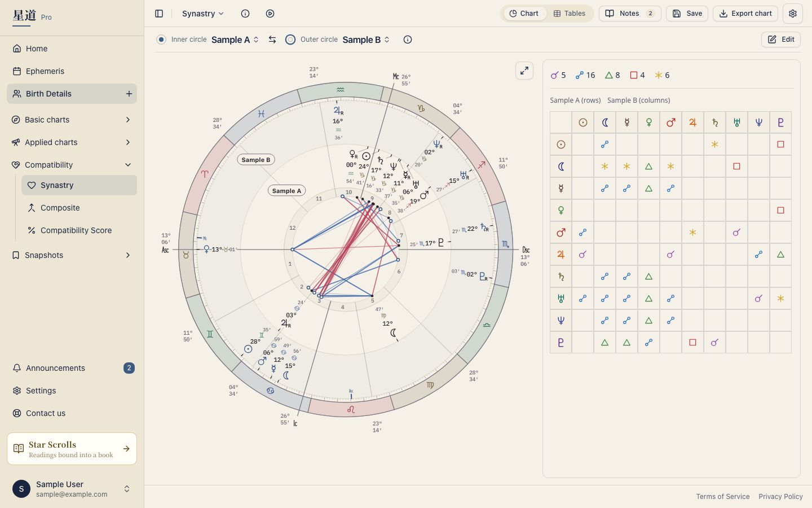Click the play animation icon

tap(270, 14)
